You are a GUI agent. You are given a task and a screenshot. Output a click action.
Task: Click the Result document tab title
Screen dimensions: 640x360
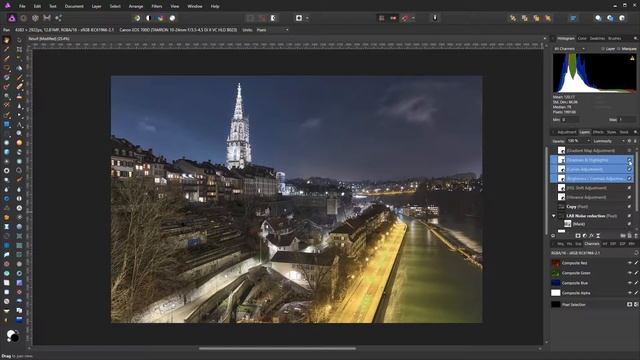click(x=49, y=39)
